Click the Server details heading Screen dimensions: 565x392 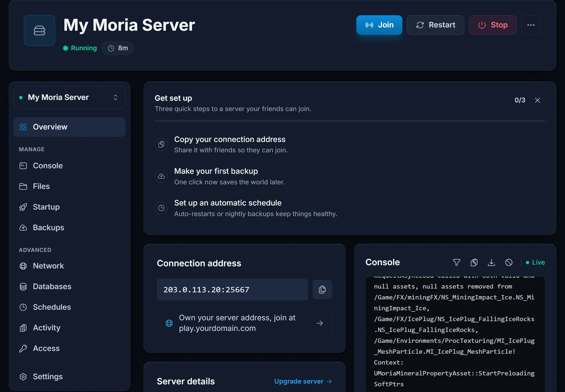pyautogui.click(x=186, y=381)
